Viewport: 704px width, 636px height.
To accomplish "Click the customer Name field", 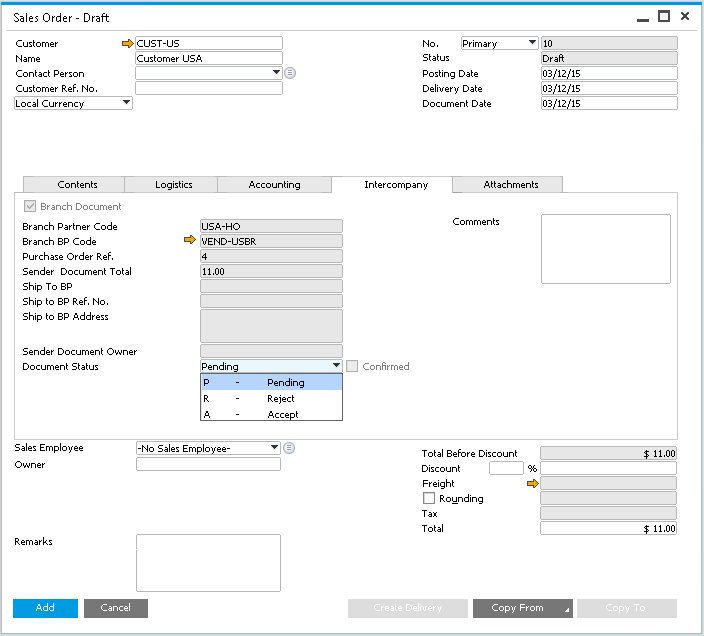I will tap(209, 58).
